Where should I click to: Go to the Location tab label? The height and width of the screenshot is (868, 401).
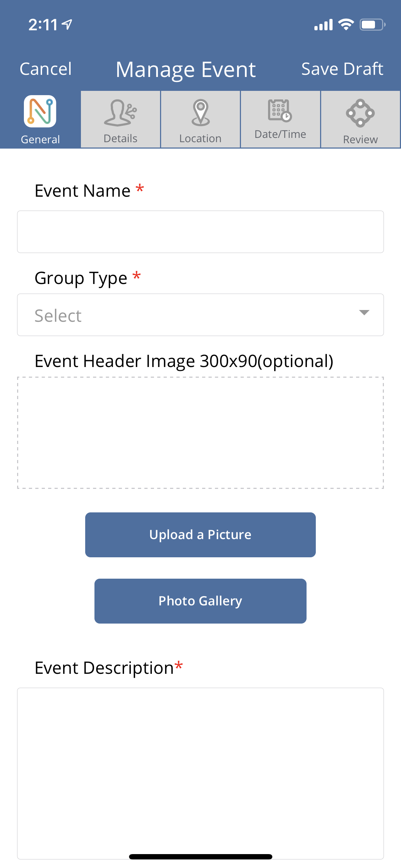(200, 139)
